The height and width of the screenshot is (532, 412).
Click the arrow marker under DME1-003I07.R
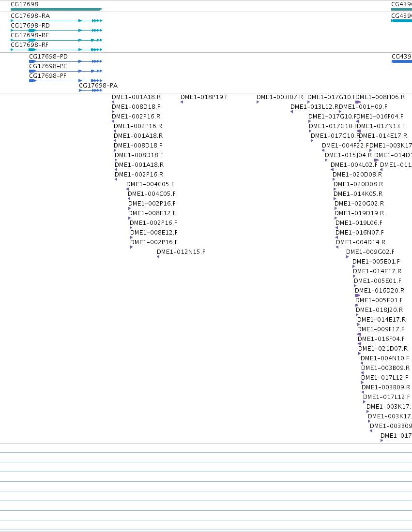coord(258,102)
